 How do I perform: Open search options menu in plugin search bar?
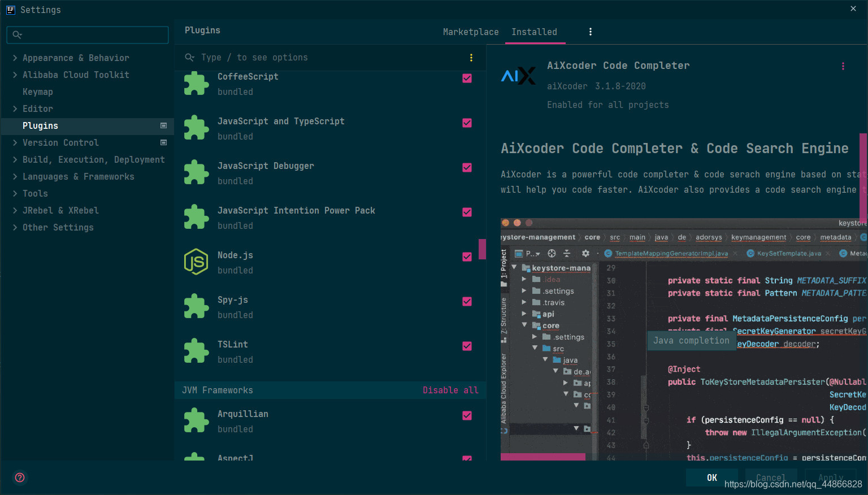click(471, 58)
